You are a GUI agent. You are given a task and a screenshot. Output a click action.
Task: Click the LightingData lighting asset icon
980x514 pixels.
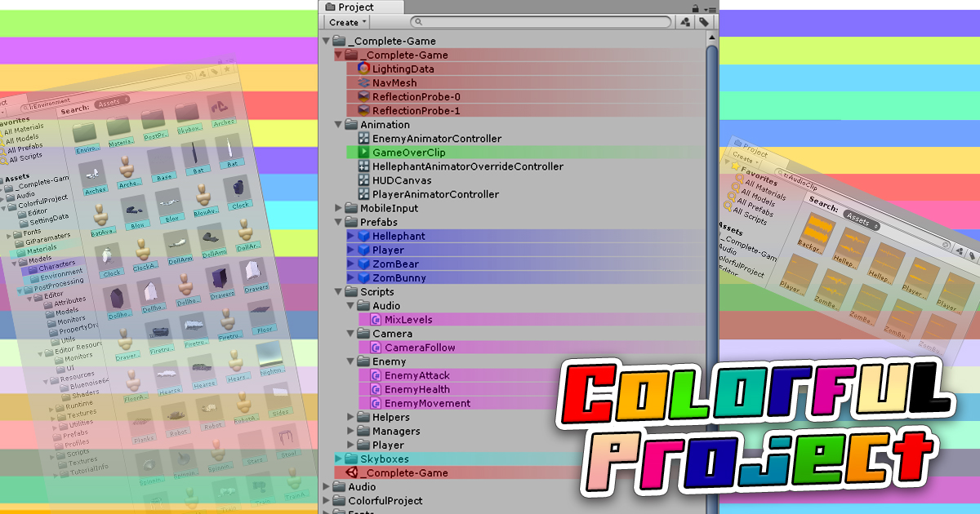[362, 69]
